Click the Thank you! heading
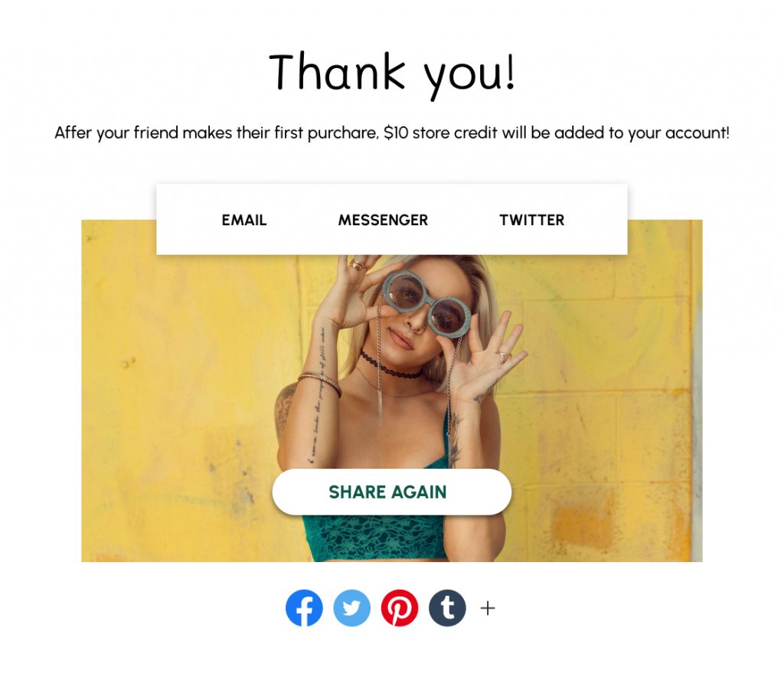 coord(392,74)
